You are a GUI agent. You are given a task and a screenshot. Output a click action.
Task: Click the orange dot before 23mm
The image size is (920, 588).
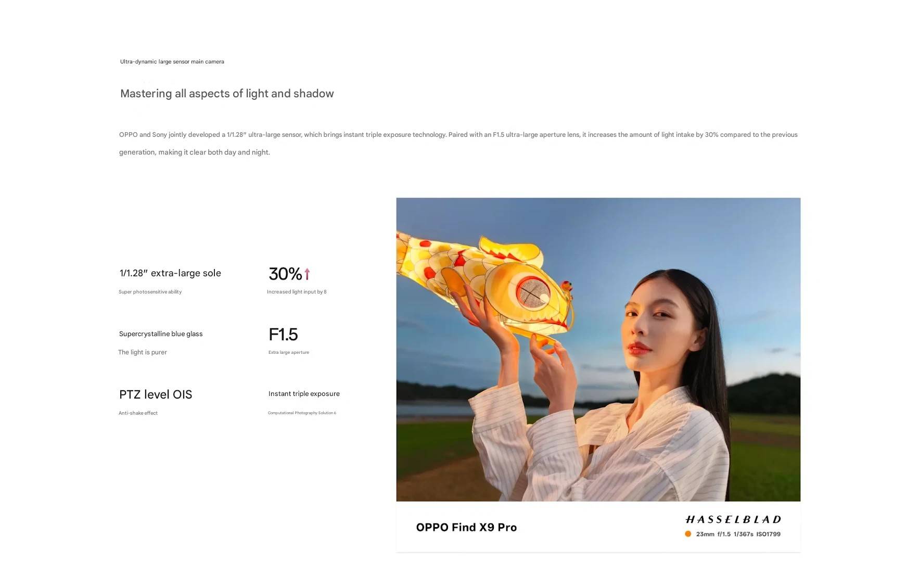click(688, 534)
